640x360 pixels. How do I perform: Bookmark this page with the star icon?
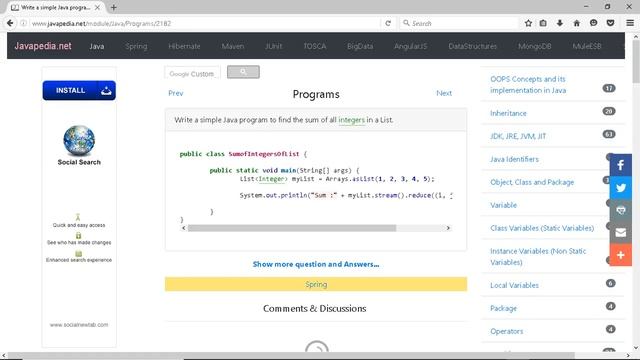[x=528, y=23]
